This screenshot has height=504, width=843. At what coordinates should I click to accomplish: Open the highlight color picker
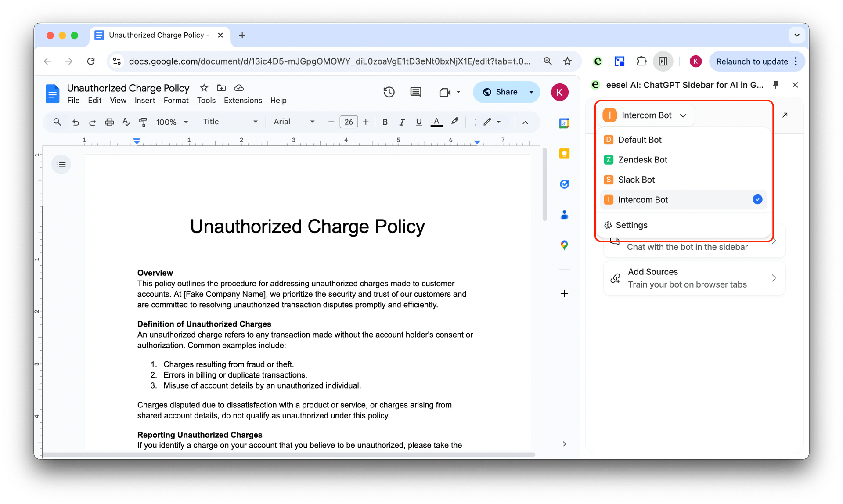coord(454,122)
